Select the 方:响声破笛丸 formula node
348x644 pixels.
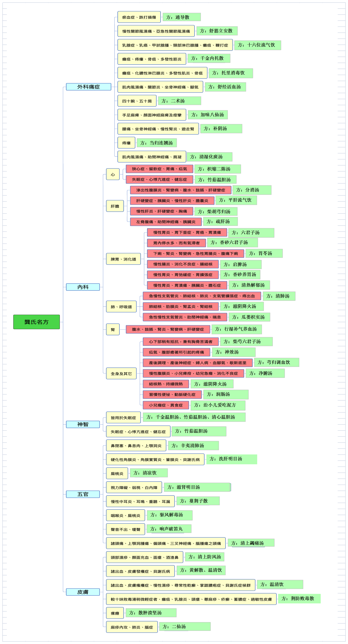click(x=169, y=529)
